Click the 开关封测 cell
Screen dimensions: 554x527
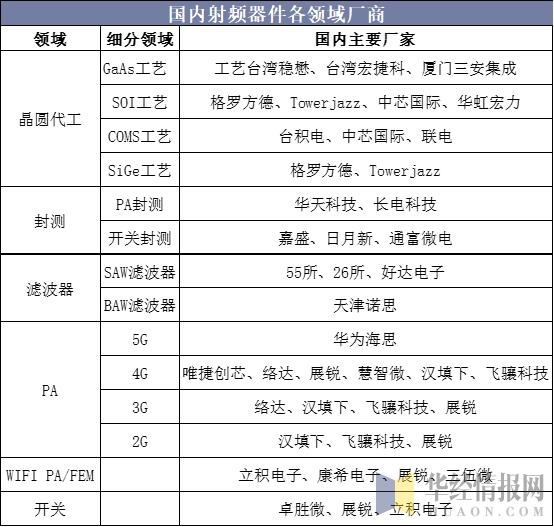[x=140, y=237]
